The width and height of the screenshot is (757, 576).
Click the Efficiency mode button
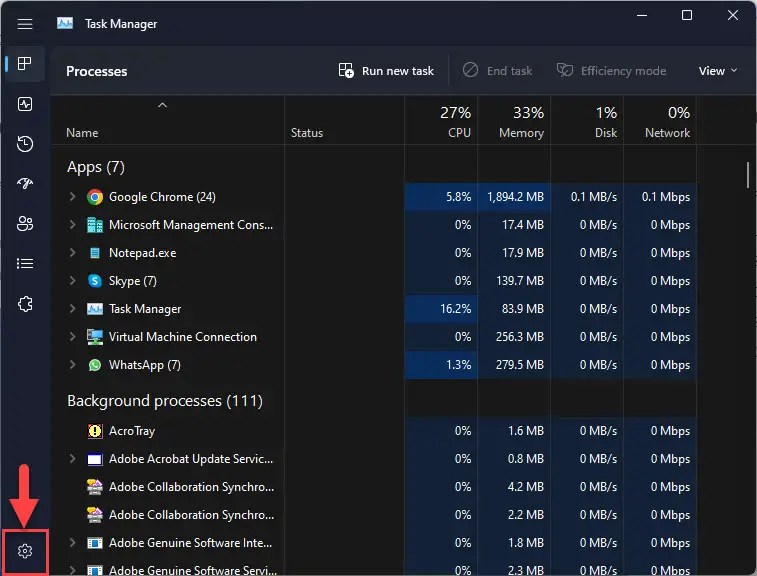click(x=611, y=71)
